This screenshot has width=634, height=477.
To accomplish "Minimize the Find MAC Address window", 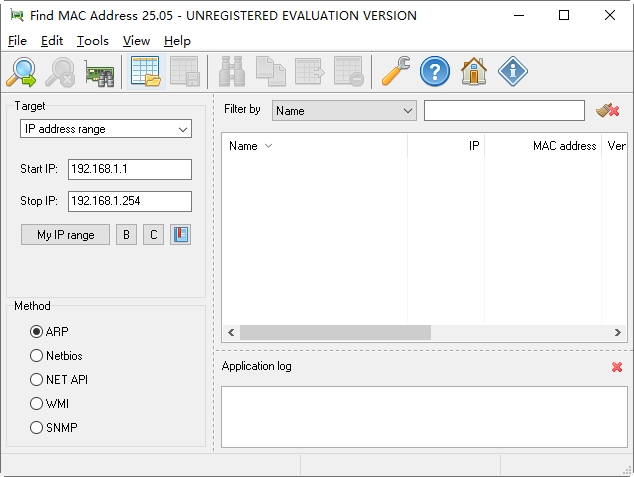I will (519, 15).
